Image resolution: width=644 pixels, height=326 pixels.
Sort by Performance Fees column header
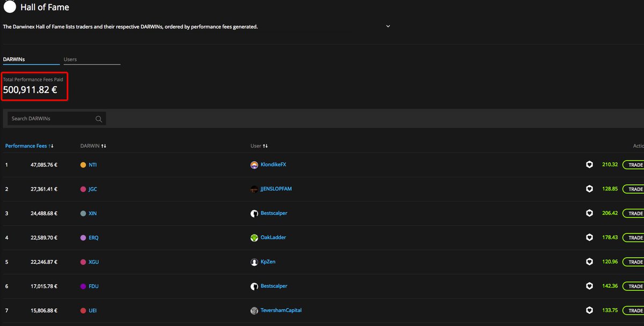coord(30,146)
